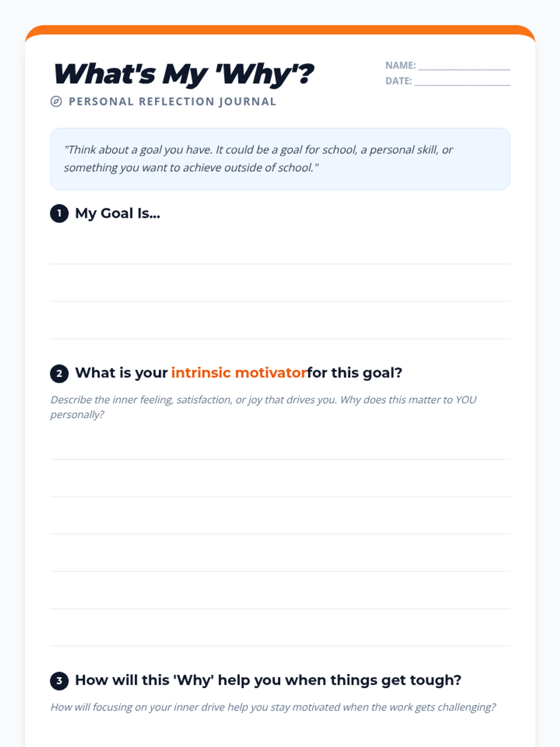Click the "How will focusing on your inner drive" hint
The image size is (560, 747).
pyautogui.click(x=273, y=707)
